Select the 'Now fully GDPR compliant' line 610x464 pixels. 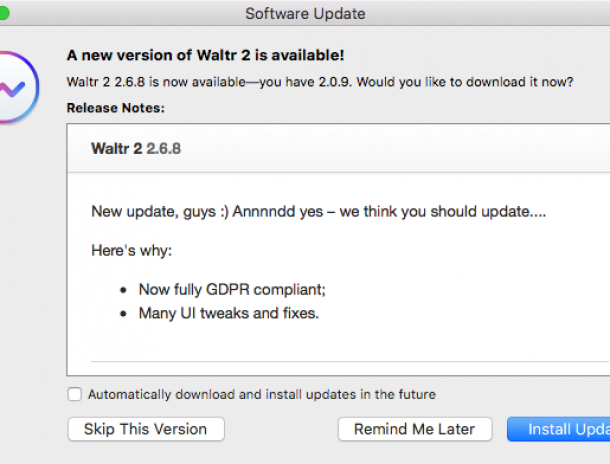coord(232,290)
